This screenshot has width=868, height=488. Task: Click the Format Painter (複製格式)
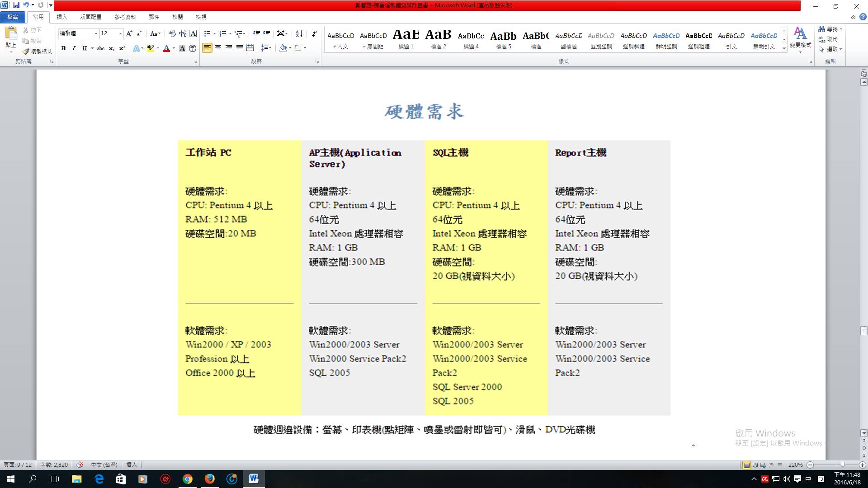click(38, 52)
